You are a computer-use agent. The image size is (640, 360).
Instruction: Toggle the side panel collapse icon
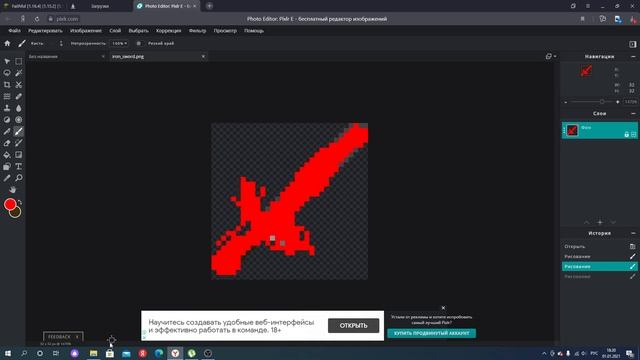[633, 44]
